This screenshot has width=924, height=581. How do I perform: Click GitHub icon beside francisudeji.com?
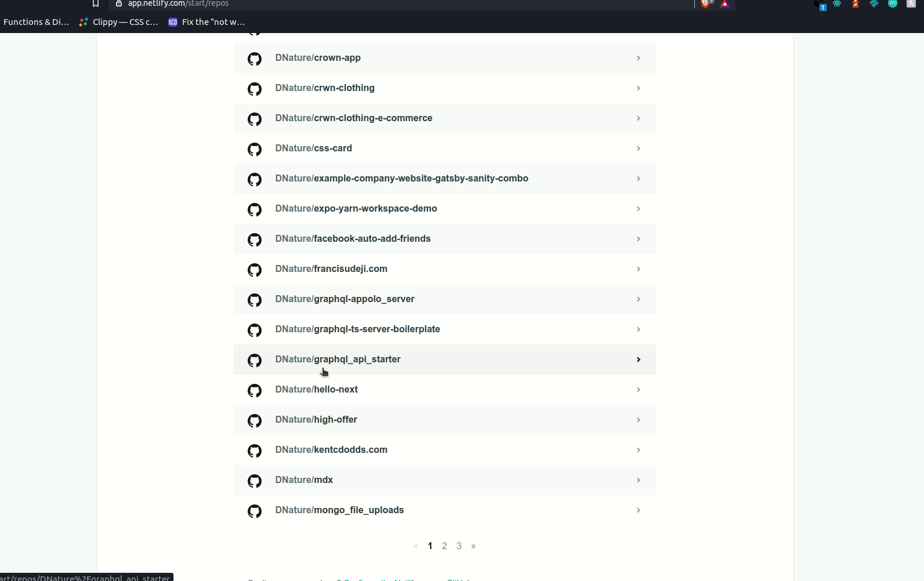(255, 270)
